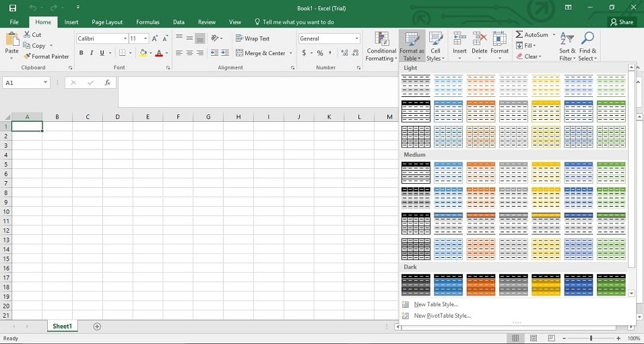Image resolution: width=644 pixels, height=344 pixels.
Task: Open the File tab
Action: (x=14, y=22)
